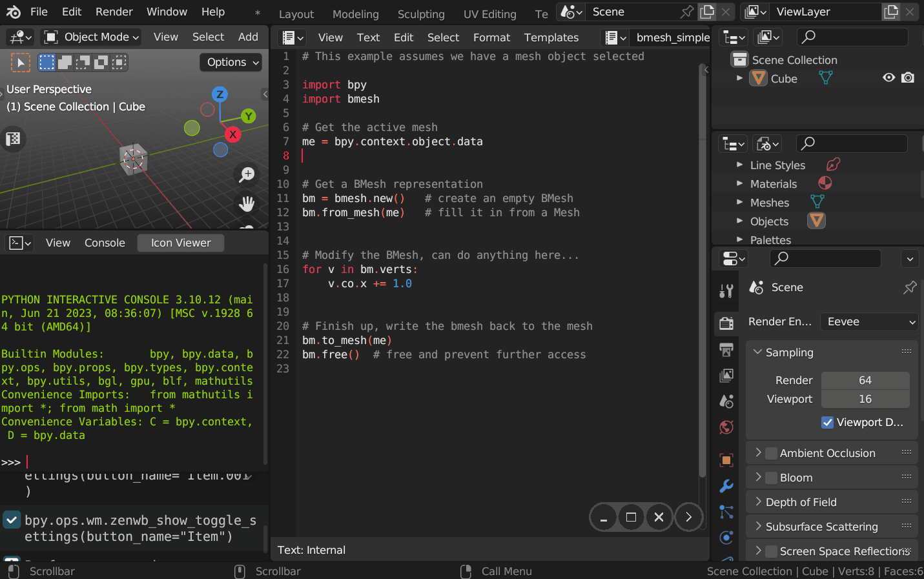Click the new scene duplicate icon
This screenshot has width=924, height=579.
707,12
